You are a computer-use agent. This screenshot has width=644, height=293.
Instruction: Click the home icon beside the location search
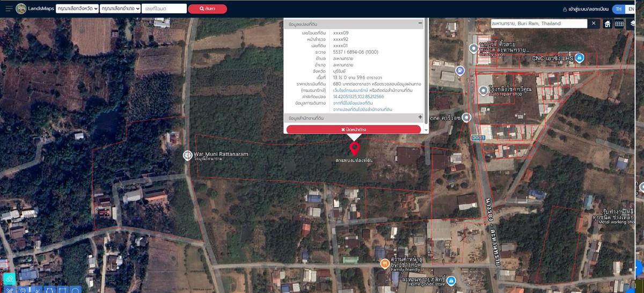(608, 24)
